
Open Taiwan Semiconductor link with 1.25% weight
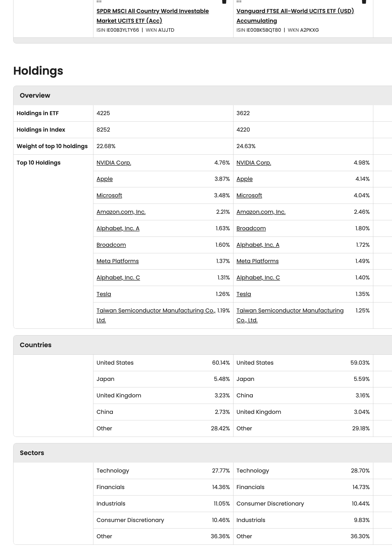click(x=290, y=315)
